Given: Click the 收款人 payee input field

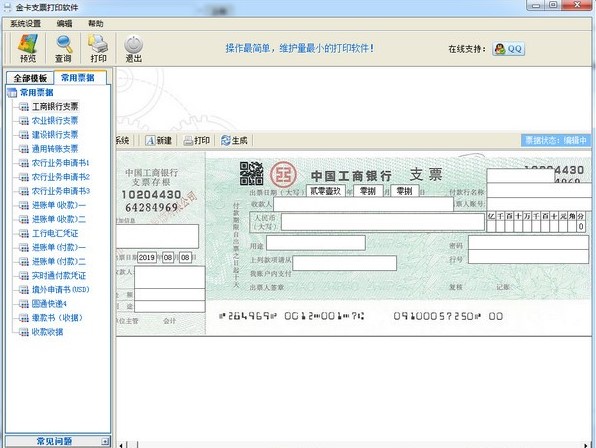Looking at the screenshot, I should (x=363, y=204).
